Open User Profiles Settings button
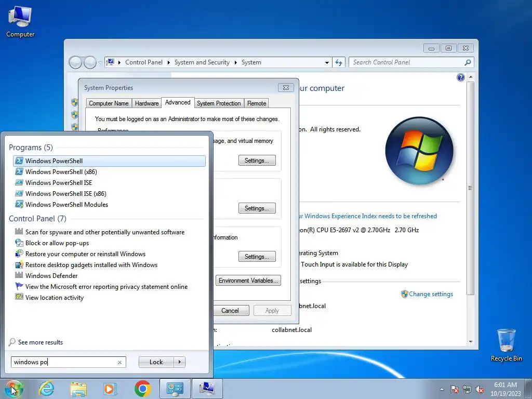The image size is (532, 399). (257, 208)
